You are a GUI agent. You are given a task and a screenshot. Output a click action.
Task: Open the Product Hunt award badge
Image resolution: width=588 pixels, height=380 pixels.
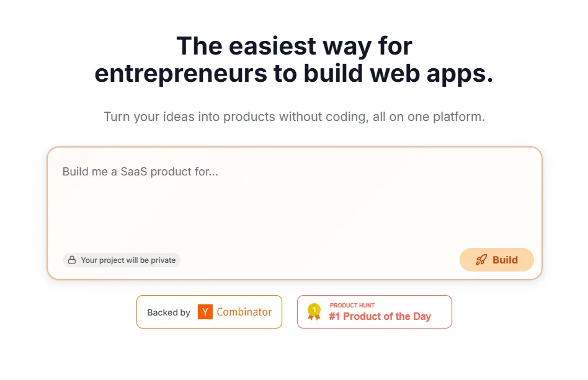point(374,312)
